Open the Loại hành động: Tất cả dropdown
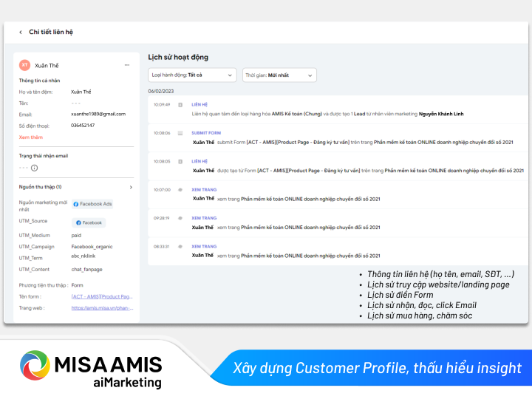The image size is (532, 399). tap(192, 75)
